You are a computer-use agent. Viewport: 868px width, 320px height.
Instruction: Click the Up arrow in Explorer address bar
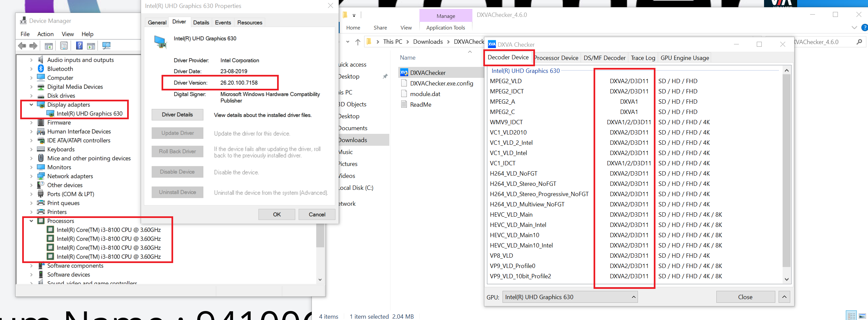(358, 42)
